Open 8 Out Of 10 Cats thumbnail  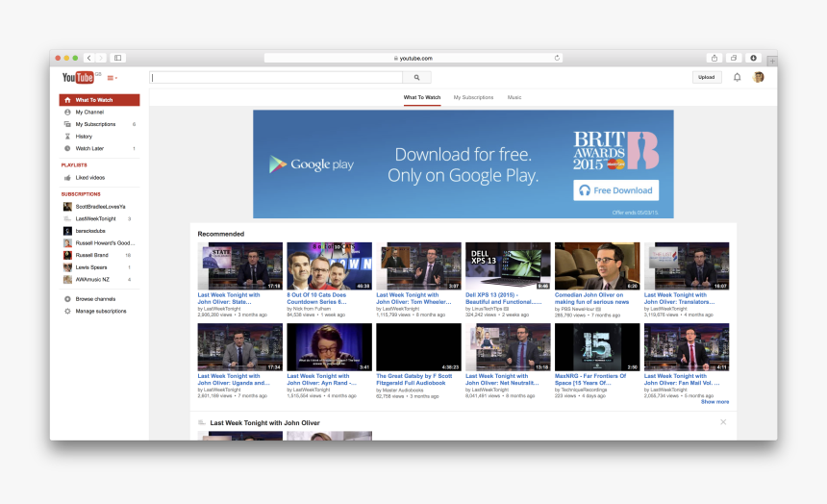click(329, 266)
